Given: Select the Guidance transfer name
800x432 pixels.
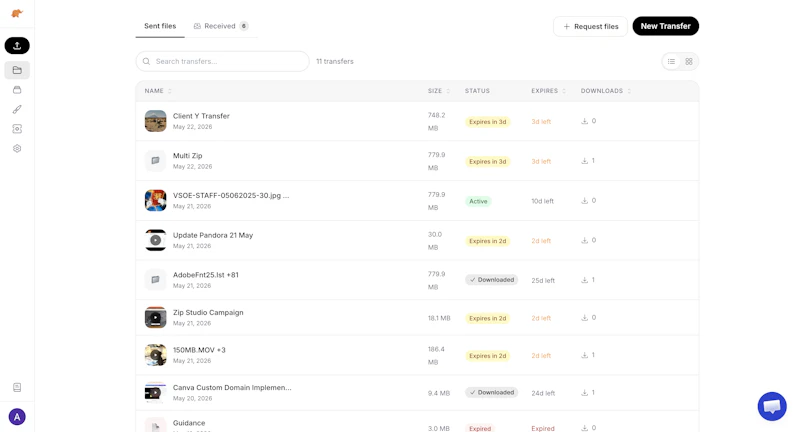Looking at the screenshot, I should point(189,423).
